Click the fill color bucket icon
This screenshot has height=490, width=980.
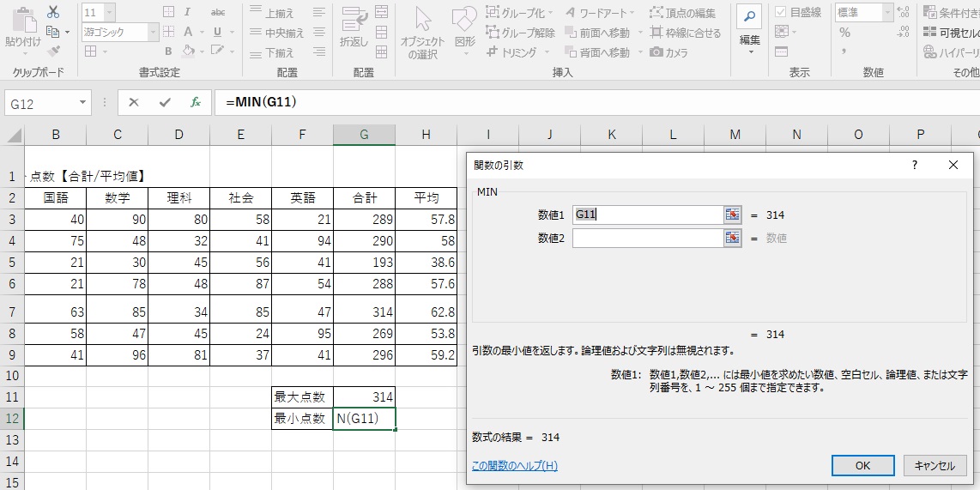[x=188, y=51]
